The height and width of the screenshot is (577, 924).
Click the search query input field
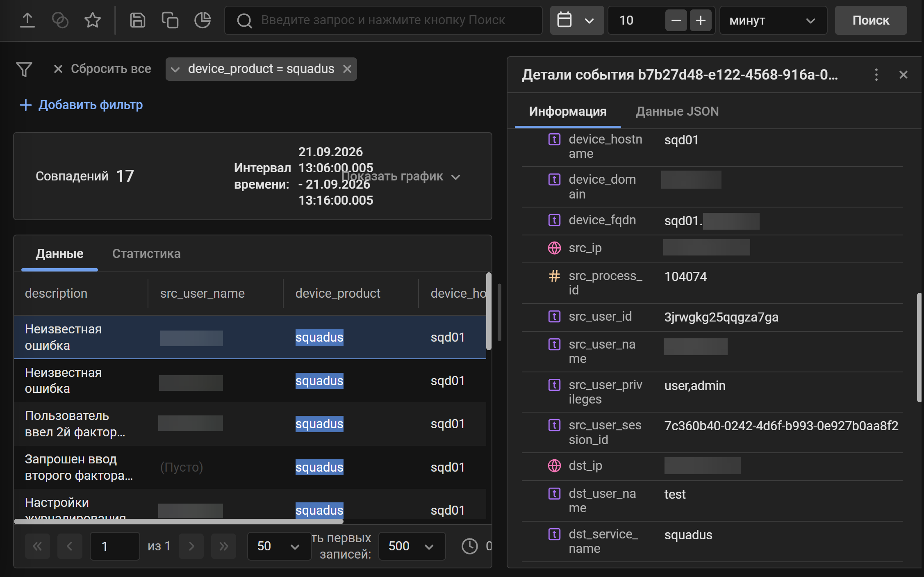[x=383, y=20]
